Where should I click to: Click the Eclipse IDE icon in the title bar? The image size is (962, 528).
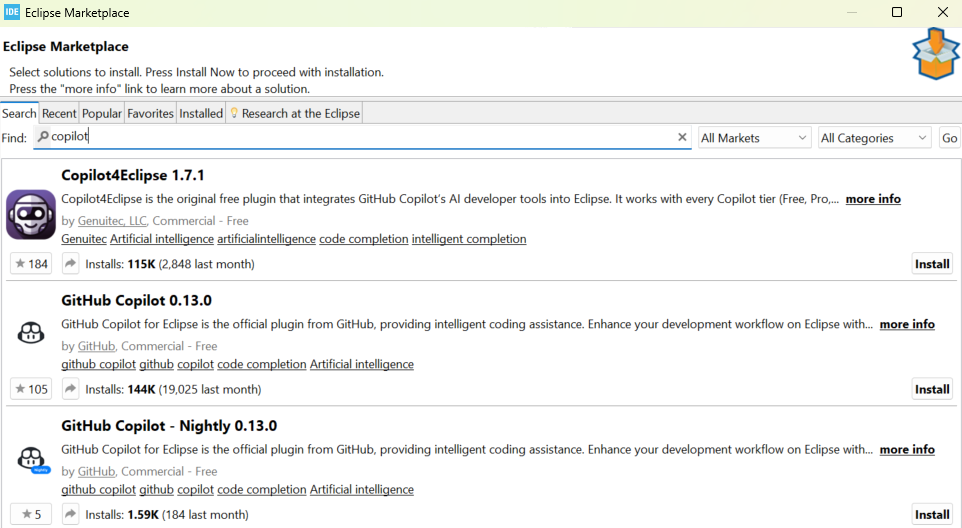(x=12, y=12)
